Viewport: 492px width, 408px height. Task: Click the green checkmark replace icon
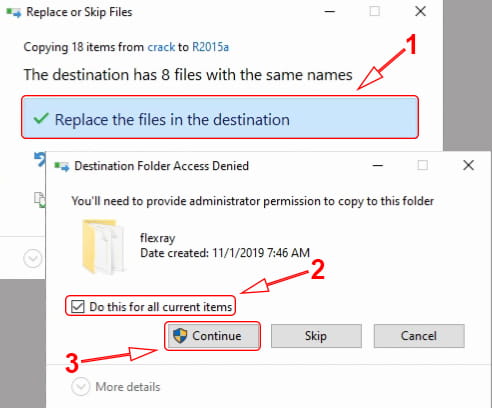coord(41,118)
